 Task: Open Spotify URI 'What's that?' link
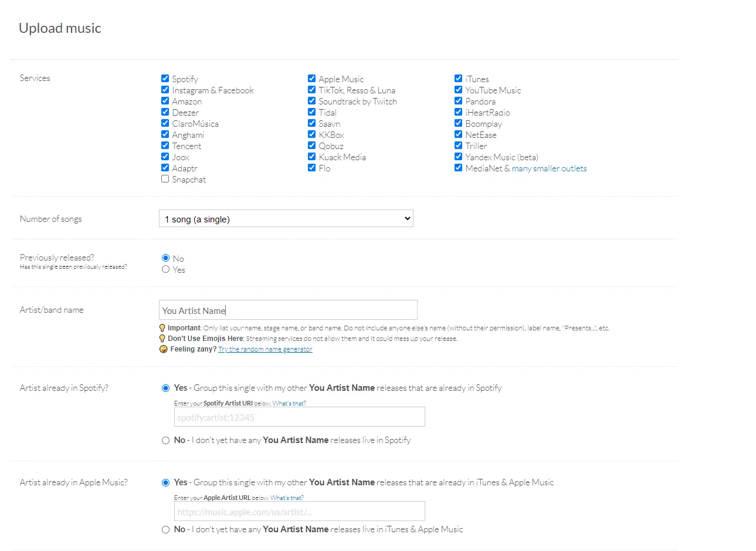coord(289,403)
